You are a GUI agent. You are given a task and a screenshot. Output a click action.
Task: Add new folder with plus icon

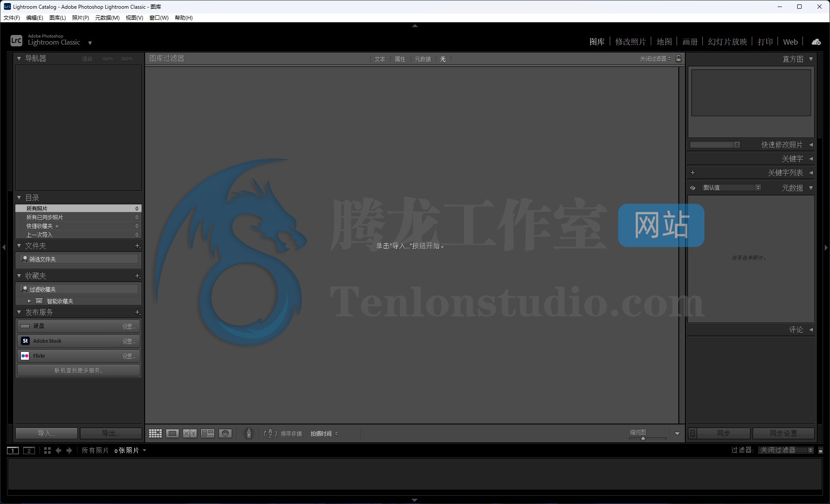pos(137,246)
